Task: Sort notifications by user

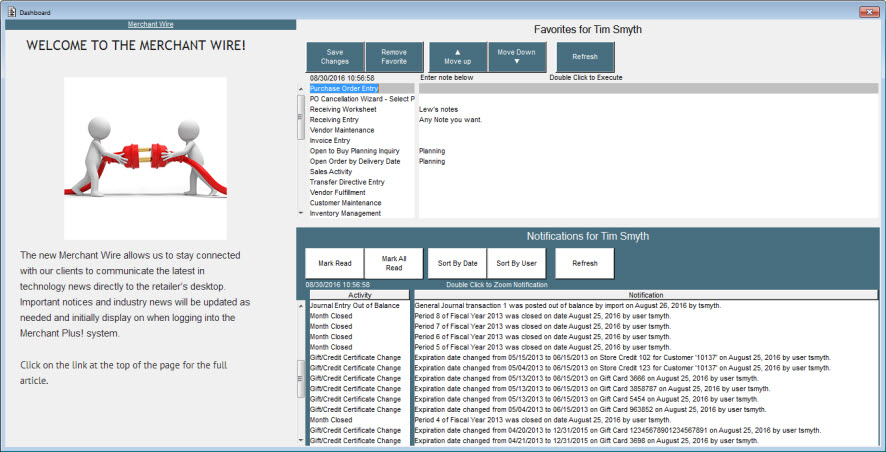Action: tap(516, 263)
